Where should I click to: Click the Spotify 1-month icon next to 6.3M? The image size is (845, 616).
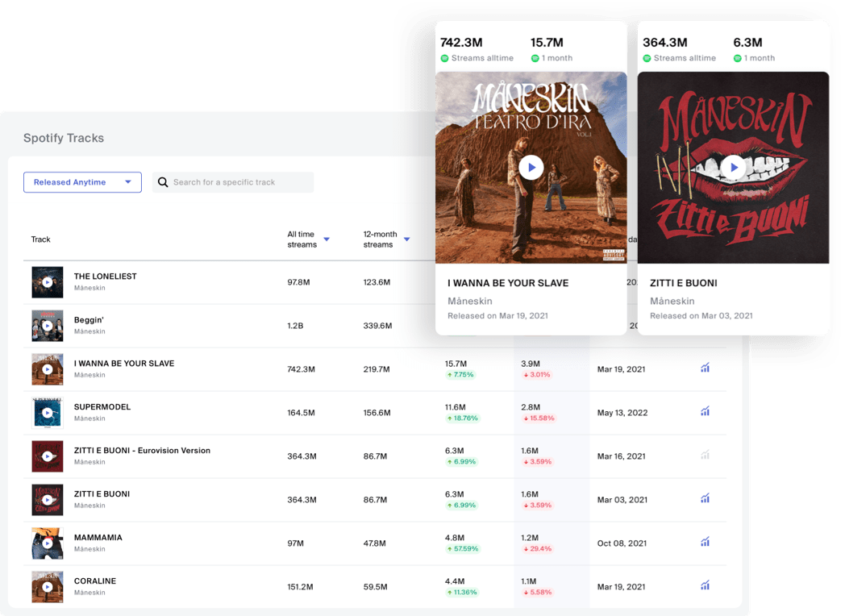pos(736,57)
